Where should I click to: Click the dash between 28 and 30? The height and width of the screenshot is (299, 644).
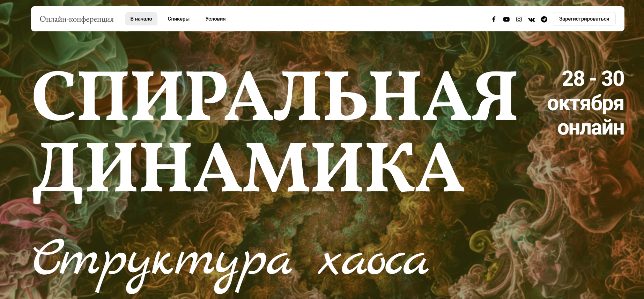click(593, 80)
